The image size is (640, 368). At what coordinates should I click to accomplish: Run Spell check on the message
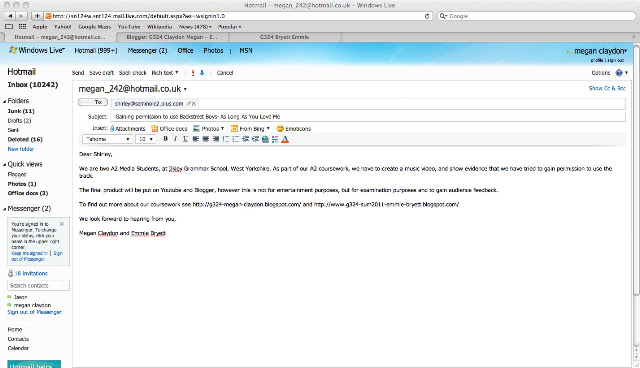coord(133,73)
